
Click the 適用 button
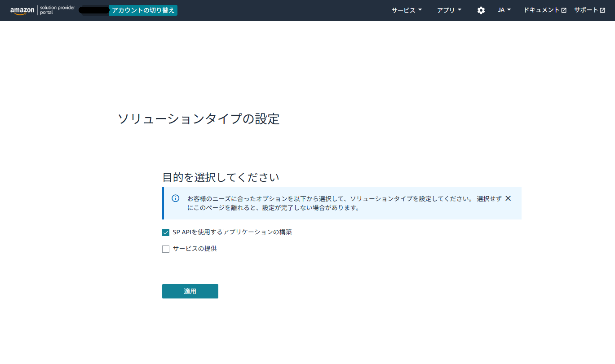click(190, 291)
